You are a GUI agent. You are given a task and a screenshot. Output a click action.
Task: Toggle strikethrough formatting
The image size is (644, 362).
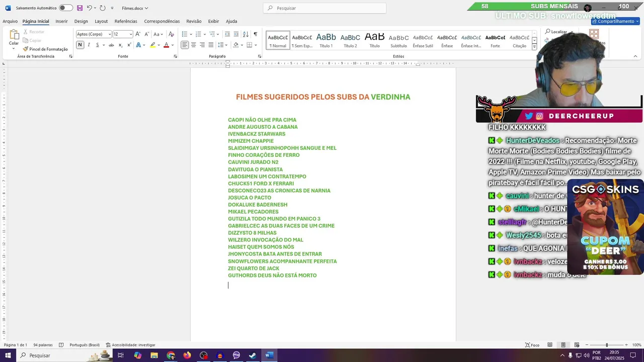click(111, 45)
